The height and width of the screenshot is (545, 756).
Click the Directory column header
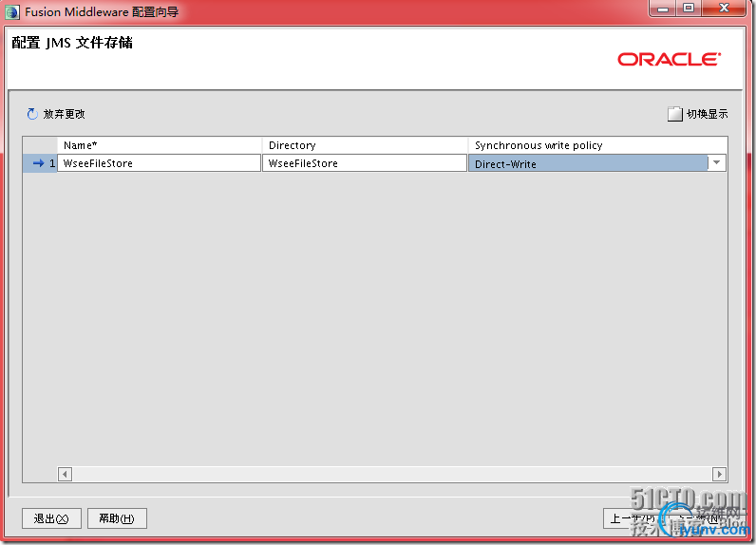point(365,145)
